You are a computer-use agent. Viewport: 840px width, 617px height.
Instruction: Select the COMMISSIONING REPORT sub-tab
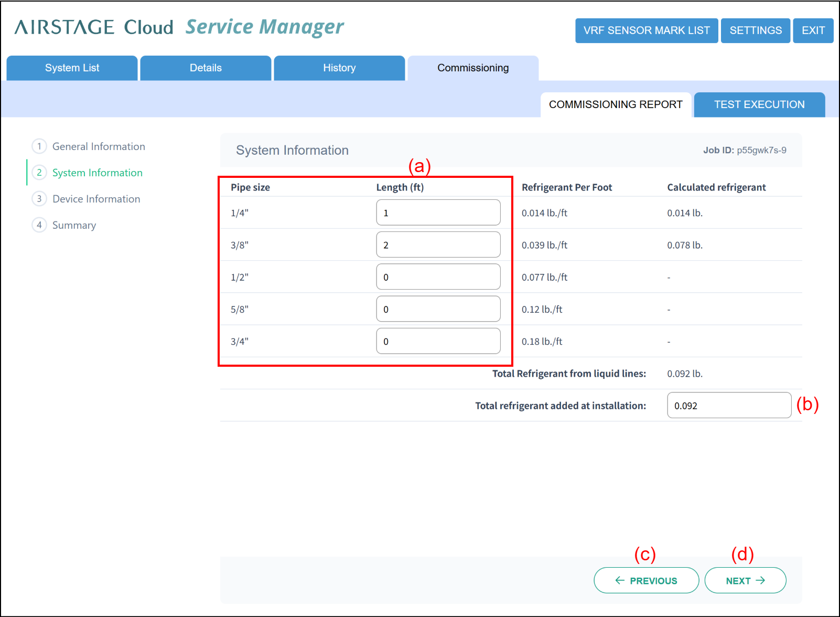click(616, 104)
